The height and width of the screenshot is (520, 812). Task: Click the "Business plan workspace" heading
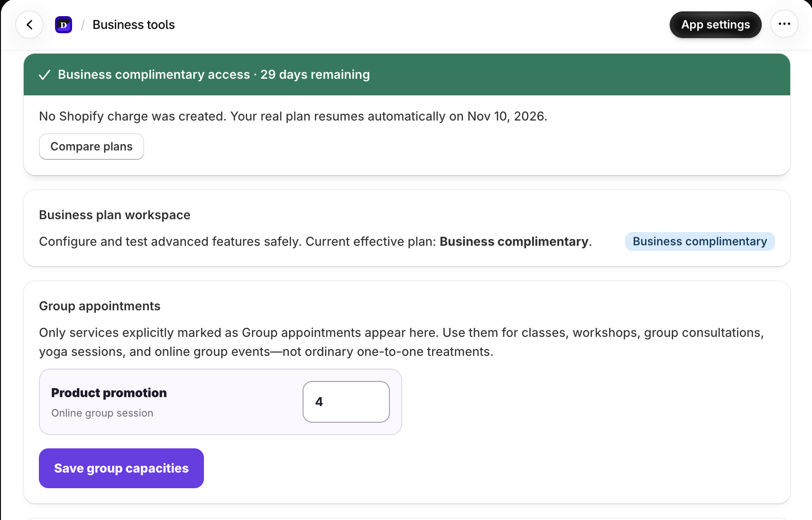[115, 215]
